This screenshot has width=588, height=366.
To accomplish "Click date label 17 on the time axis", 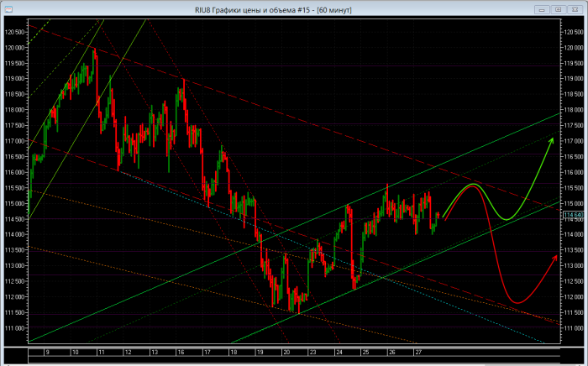I will (207, 352).
